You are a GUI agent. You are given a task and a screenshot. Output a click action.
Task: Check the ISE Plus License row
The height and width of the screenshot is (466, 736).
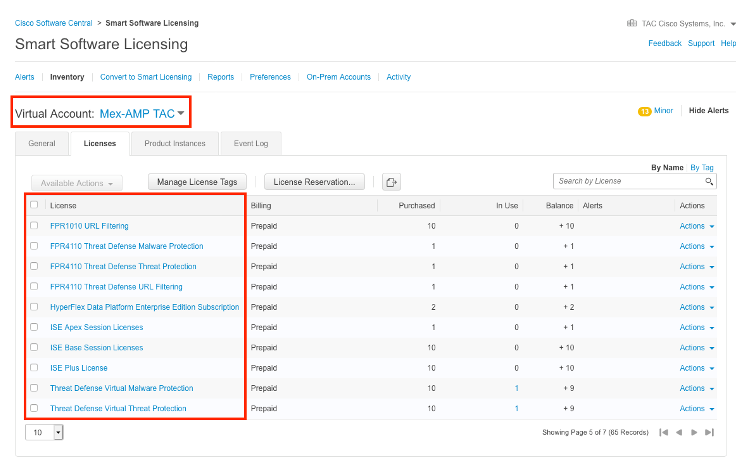pos(34,367)
